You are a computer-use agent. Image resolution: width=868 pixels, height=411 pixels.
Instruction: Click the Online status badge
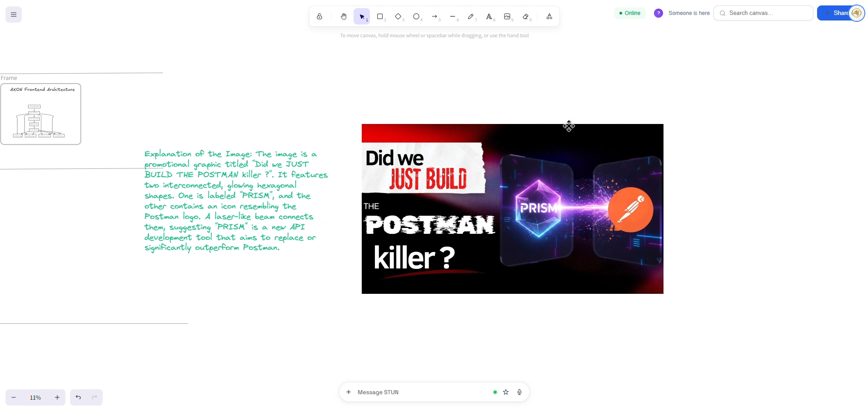[x=630, y=13]
